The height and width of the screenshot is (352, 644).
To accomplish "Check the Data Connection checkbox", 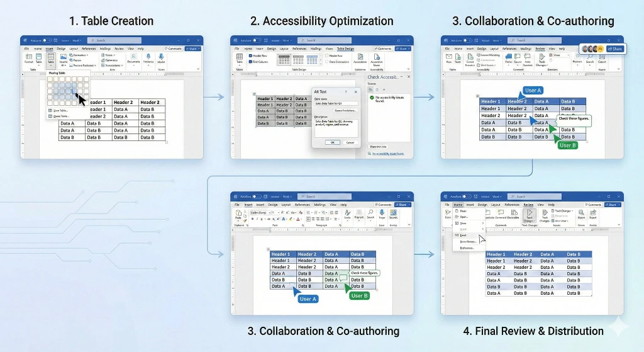I will click(327, 62).
